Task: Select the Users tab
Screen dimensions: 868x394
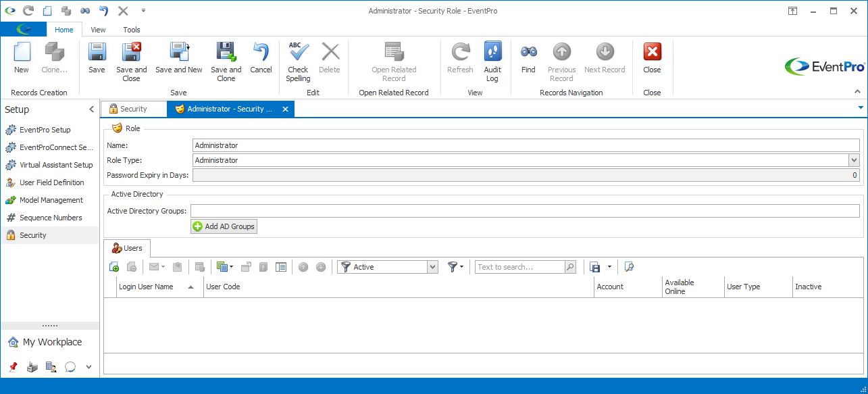Action: point(127,248)
